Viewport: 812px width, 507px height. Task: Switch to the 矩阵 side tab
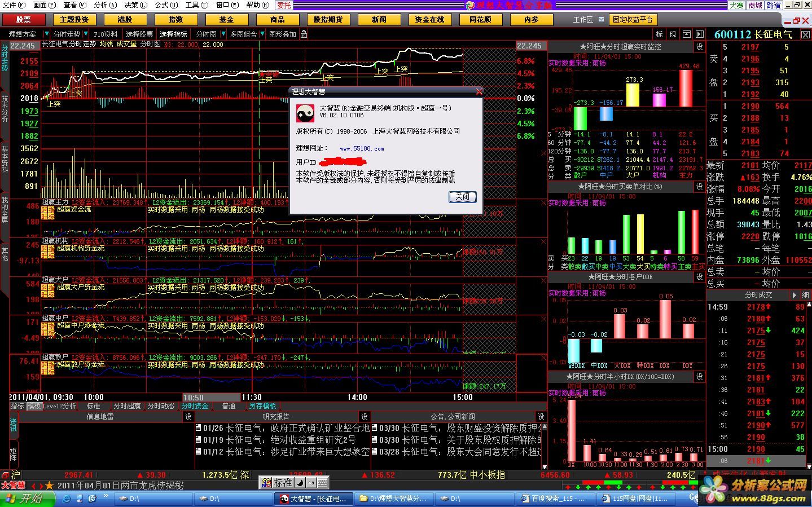coord(14,453)
